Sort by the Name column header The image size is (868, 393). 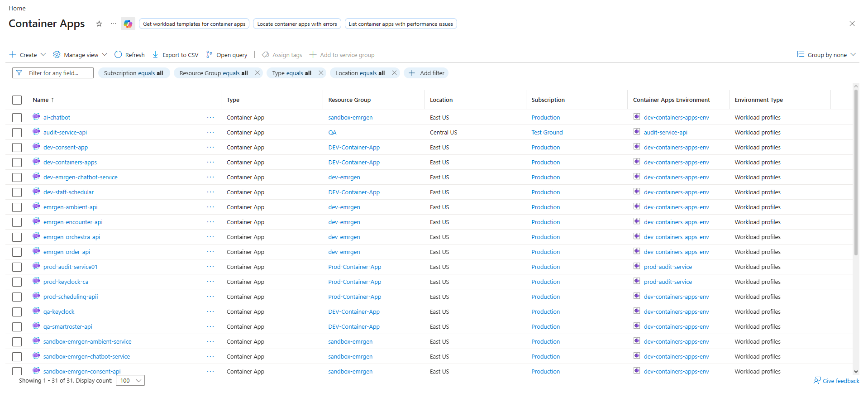click(x=43, y=100)
